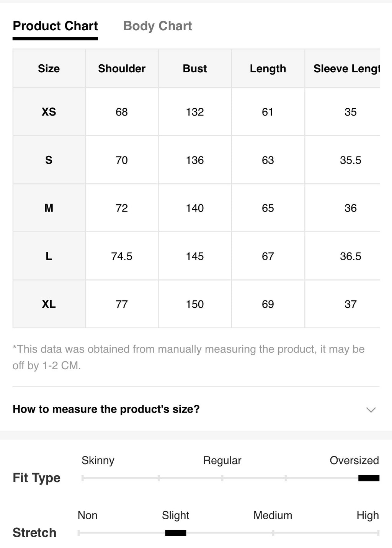This screenshot has height=548, width=392.
Task: Click the Oversized fit type indicator
Action: pyautogui.click(x=369, y=478)
